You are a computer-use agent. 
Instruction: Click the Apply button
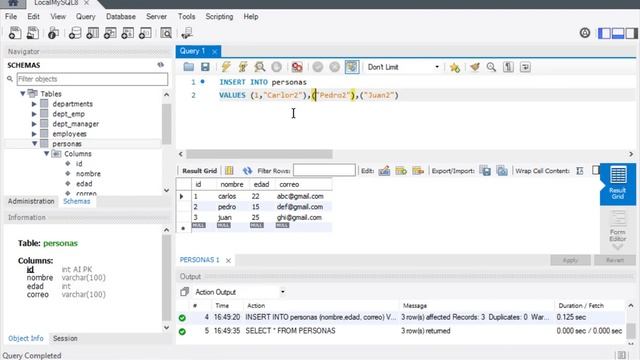(x=570, y=260)
